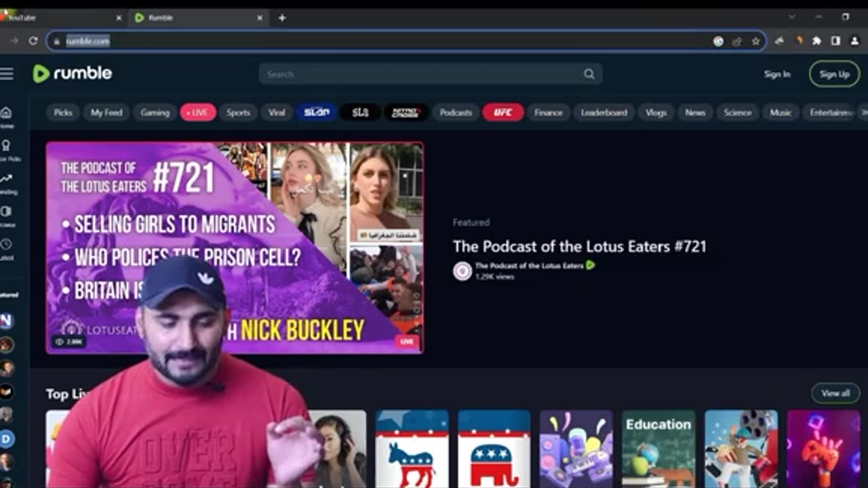868x488 pixels.
Task: Click the rumble.com address bar
Action: click(x=407, y=41)
